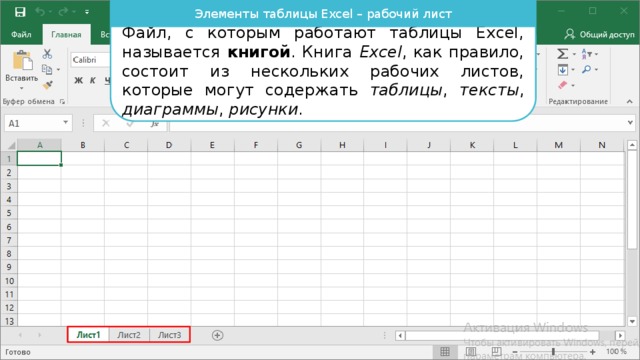The height and width of the screenshot is (360, 640).
Task: Expand the Find and Select dropdown arrow
Action: [596, 70]
